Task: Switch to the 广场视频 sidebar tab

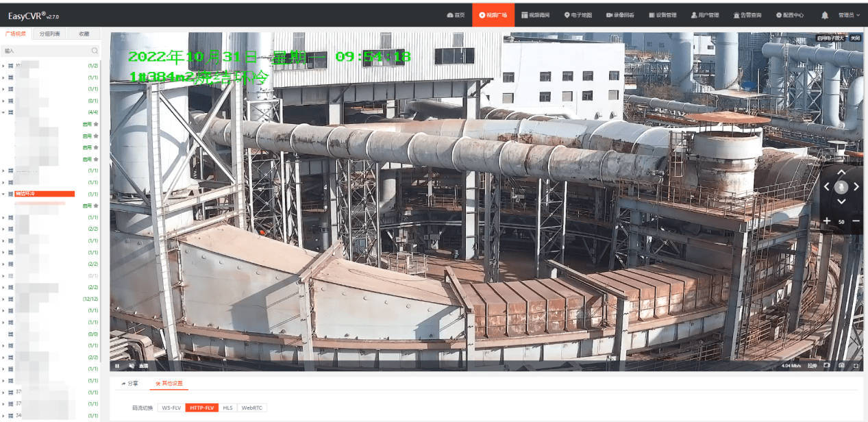Action: [x=16, y=34]
